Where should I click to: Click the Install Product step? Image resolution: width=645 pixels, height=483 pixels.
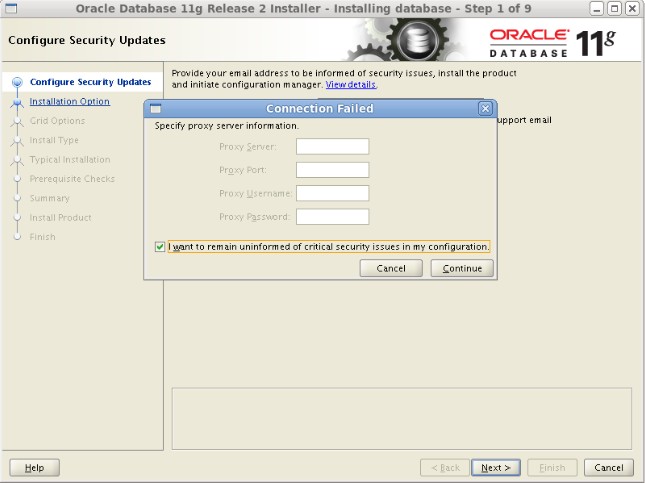coord(60,217)
